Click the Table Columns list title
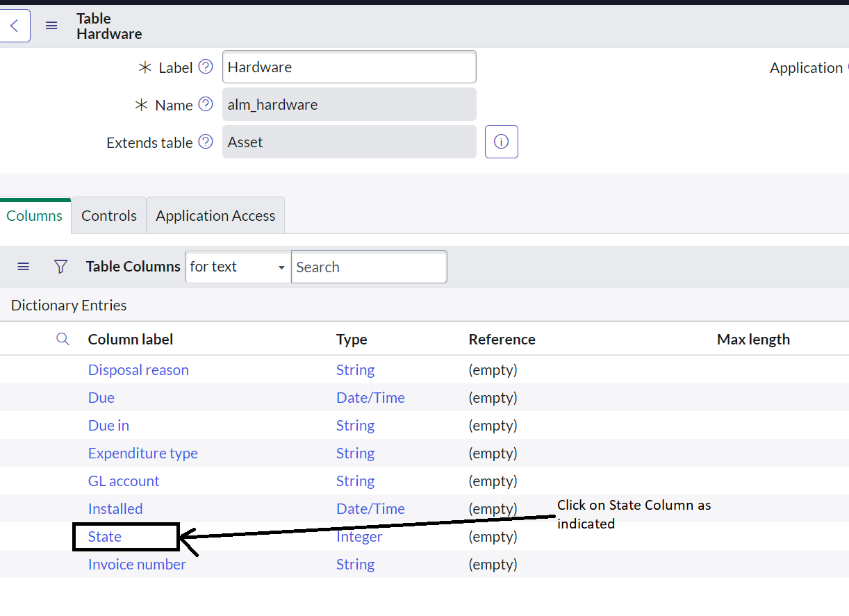This screenshot has width=849, height=616. 133,267
